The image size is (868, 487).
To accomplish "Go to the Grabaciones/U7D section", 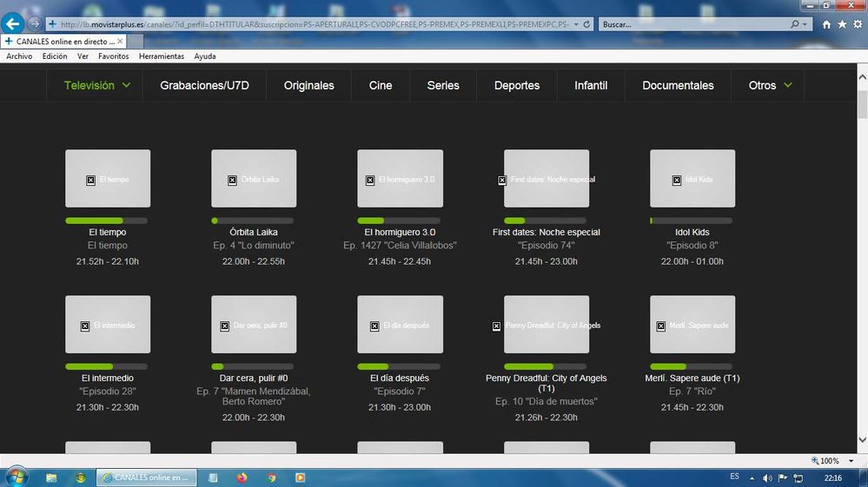I will (x=204, y=85).
